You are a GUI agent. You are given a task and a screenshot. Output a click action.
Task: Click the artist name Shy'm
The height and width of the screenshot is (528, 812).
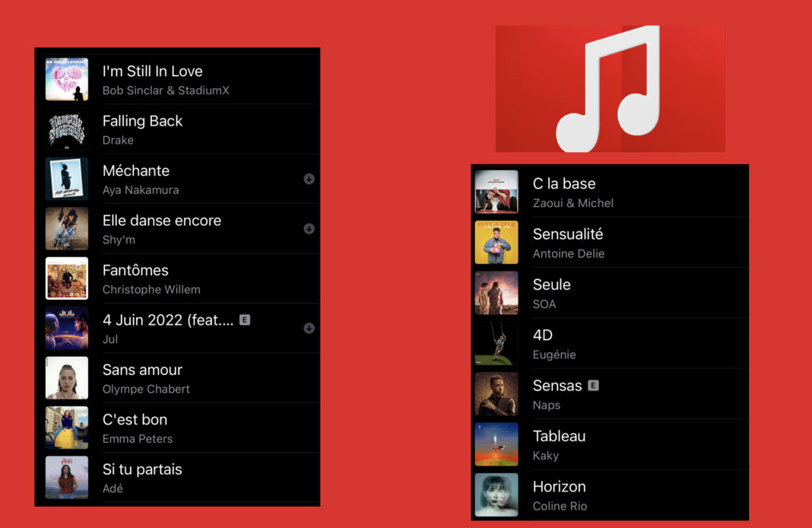coord(119,240)
